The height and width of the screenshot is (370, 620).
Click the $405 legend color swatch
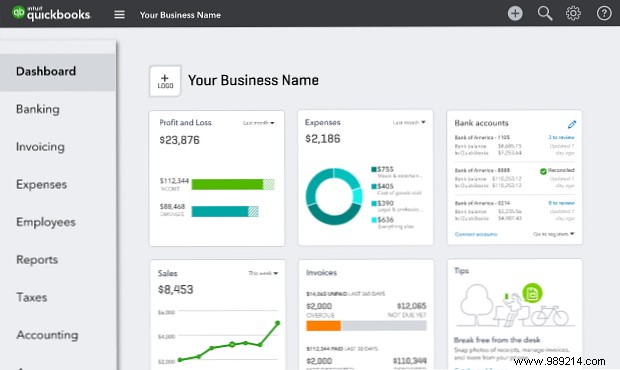(x=374, y=187)
